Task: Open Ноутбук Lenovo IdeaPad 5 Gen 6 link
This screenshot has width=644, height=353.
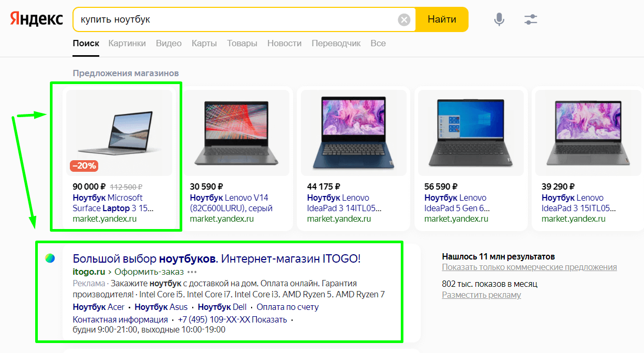Action: [x=457, y=203]
